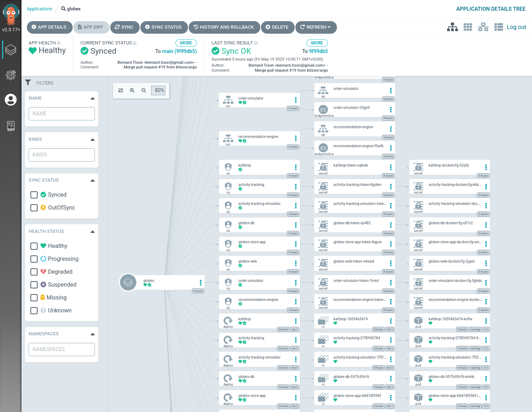
Task: Check the Unknown health filter
Action: 34,311
